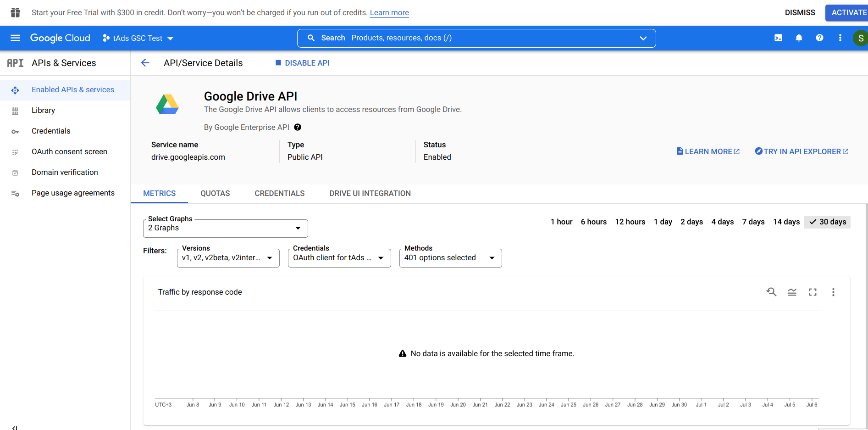Switch to the QUOTAS tab

(215, 194)
